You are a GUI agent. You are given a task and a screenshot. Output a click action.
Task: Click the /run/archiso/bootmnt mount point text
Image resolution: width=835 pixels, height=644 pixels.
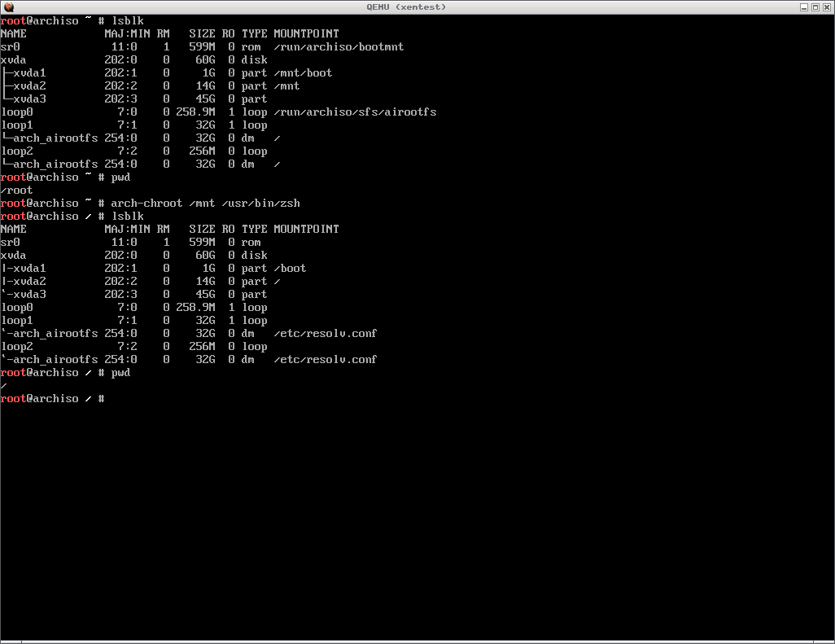[339, 46]
